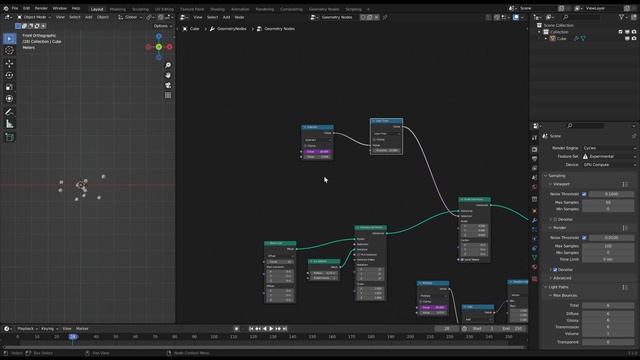
Task: Collapse the Light Paths panel
Action: 558,287
